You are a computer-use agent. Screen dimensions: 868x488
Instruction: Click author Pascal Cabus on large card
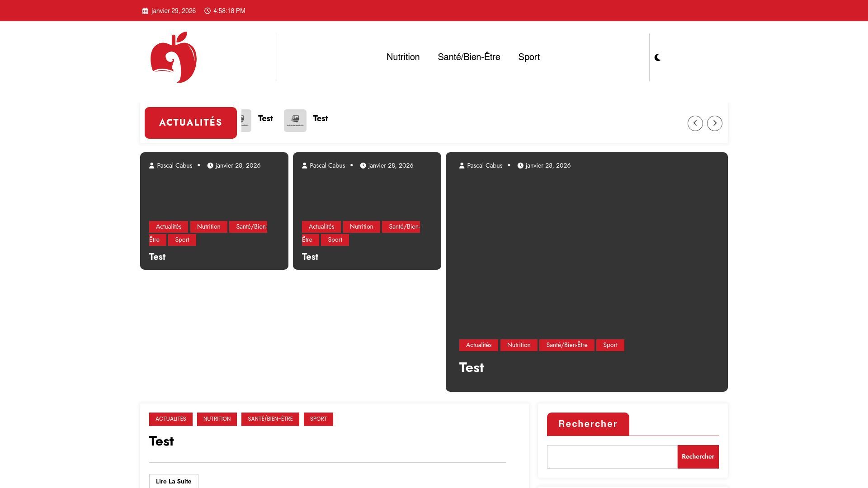point(485,165)
